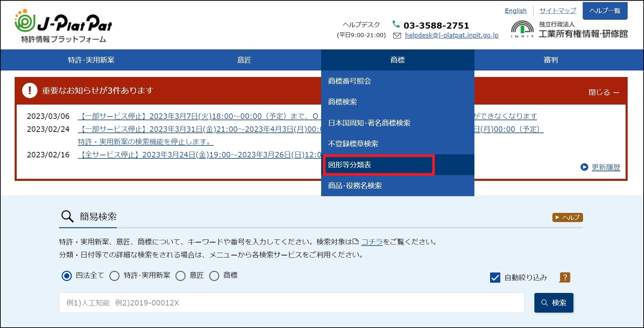Choose 図形等分類表 from the 商標 menu
The height and width of the screenshot is (328, 644).
coord(350,165)
